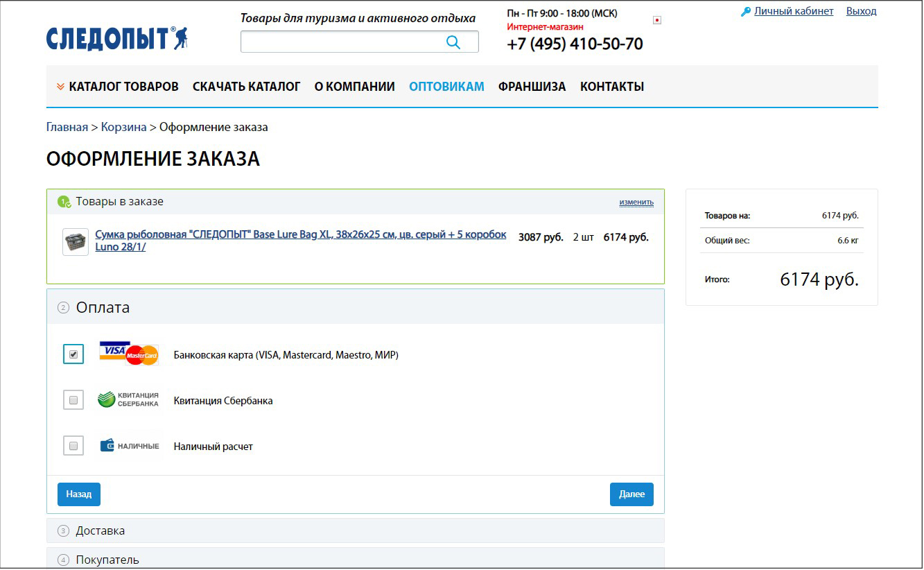Focus the site search input field

tap(359, 42)
